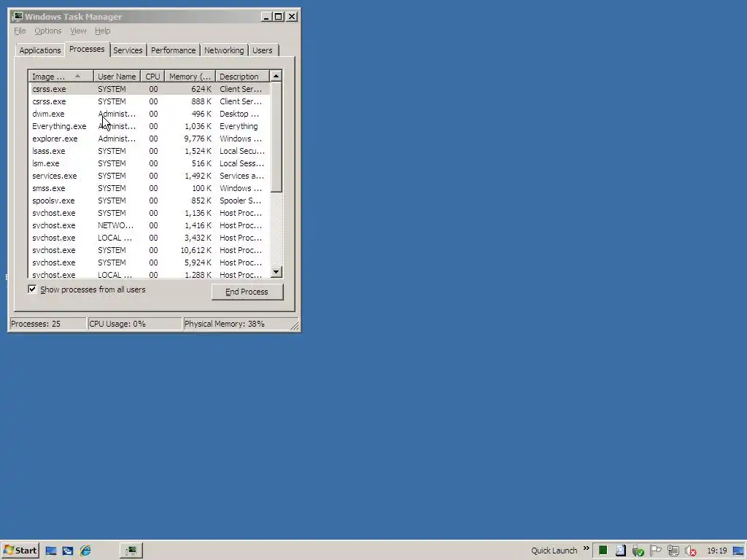Sort by the Memory column header
This screenshot has height=560, width=747.
click(x=190, y=76)
